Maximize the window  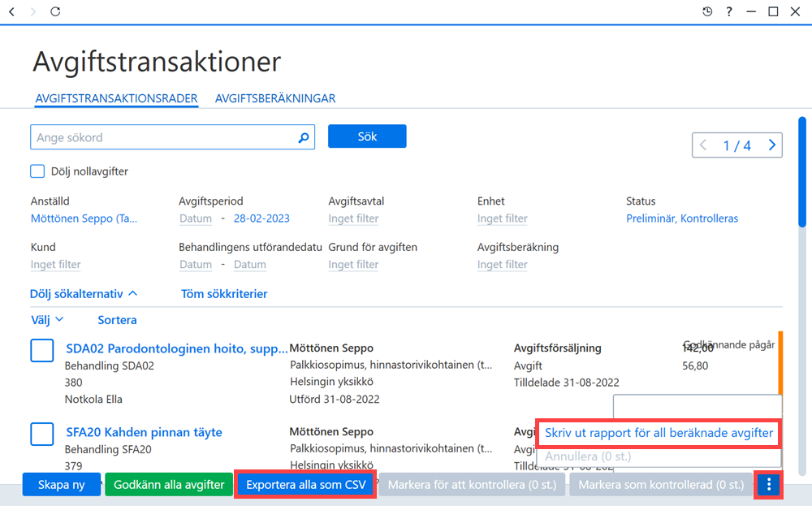[773, 11]
